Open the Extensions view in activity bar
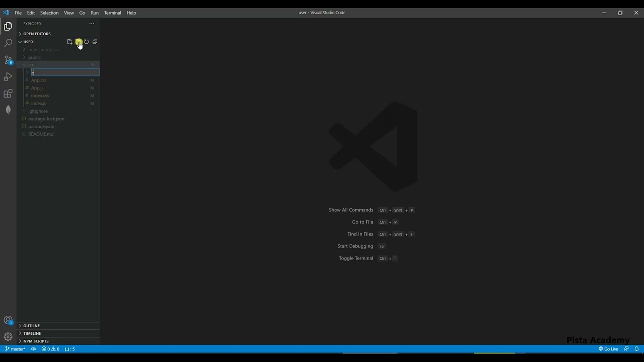The height and width of the screenshot is (362, 644). point(8,94)
